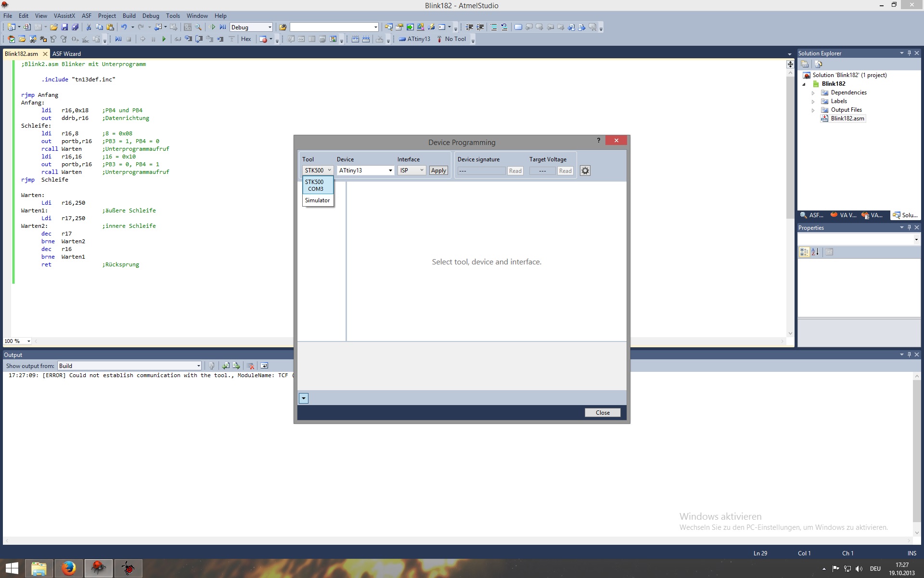Click the volume icon in system tray
924x578 pixels.
859,569
